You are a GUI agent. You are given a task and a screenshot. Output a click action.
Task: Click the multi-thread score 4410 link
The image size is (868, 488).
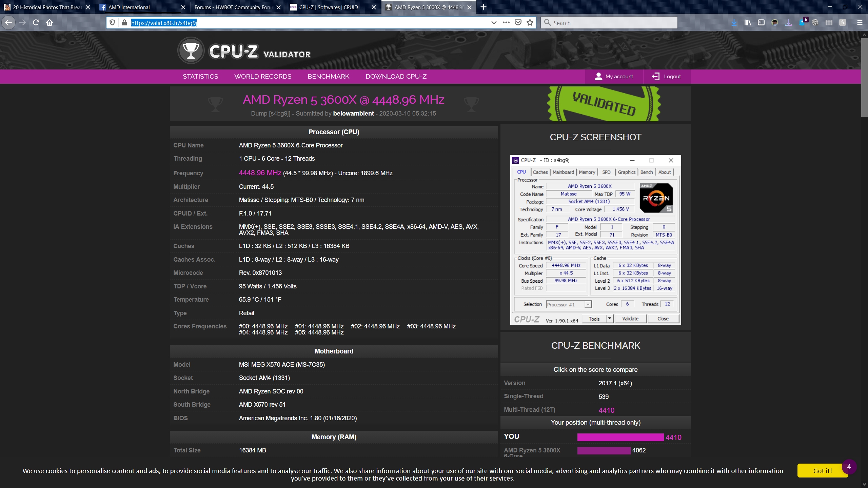[x=606, y=410]
